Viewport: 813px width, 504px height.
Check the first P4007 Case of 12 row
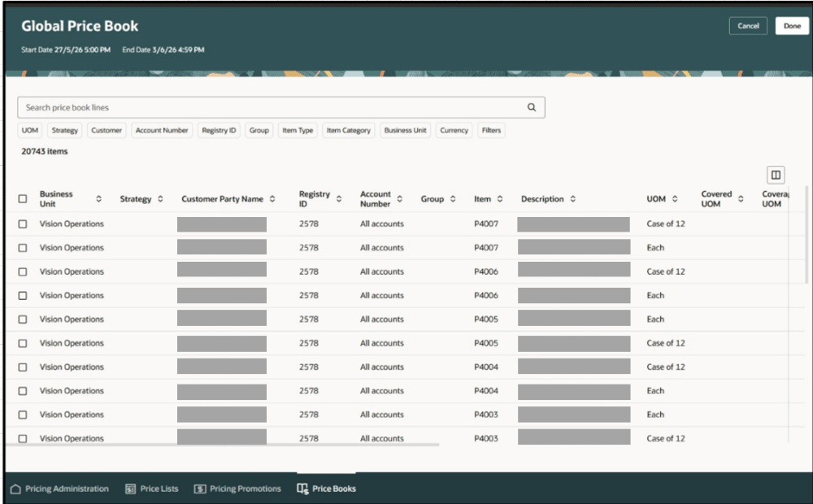pos(23,224)
